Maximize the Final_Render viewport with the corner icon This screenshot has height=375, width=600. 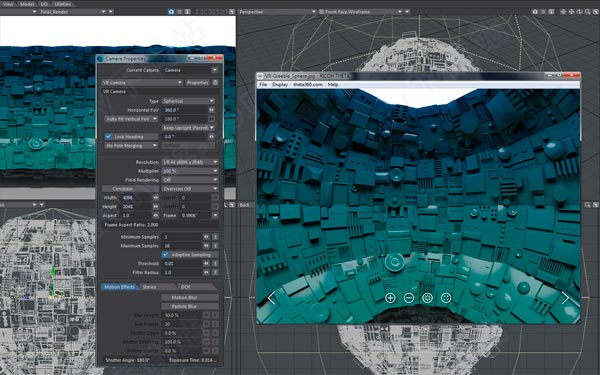(232, 12)
